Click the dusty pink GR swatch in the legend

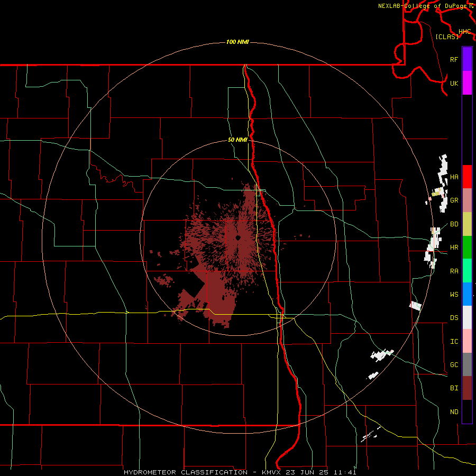pos(467,200)
